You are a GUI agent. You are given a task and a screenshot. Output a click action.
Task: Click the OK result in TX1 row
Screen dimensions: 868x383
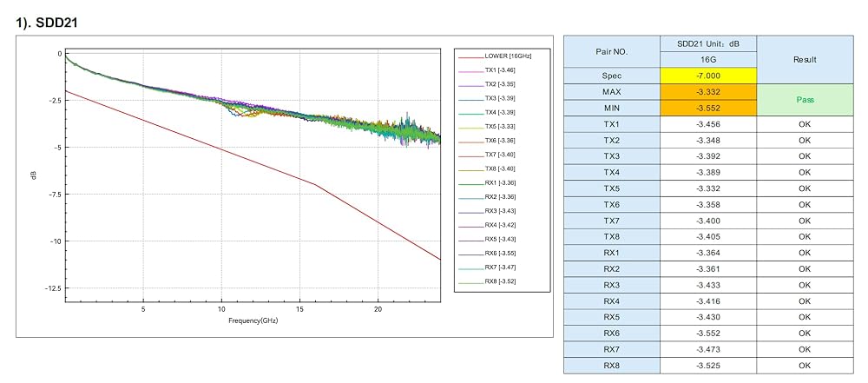click(x=805, y=124)
